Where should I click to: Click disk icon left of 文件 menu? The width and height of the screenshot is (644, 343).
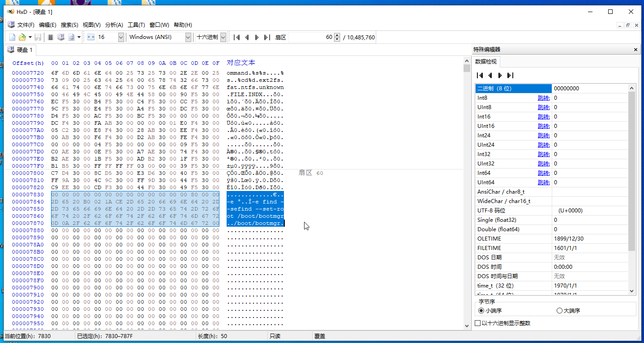(11, 25)
